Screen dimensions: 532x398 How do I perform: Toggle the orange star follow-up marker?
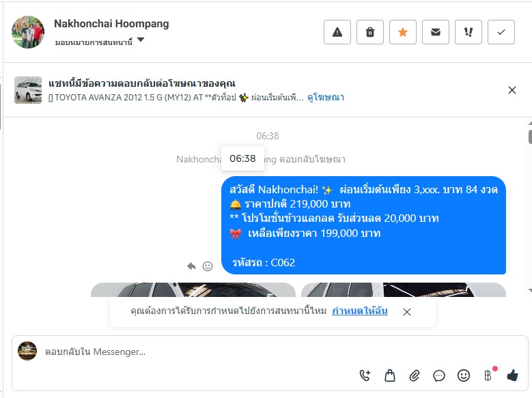(x=403, y=32)
